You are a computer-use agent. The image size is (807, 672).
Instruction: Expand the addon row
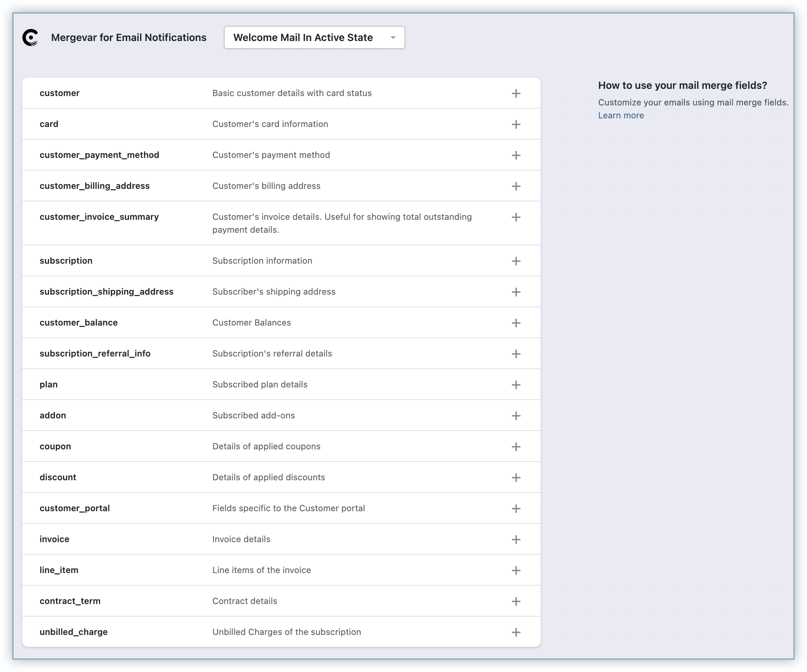pos(516,416)
